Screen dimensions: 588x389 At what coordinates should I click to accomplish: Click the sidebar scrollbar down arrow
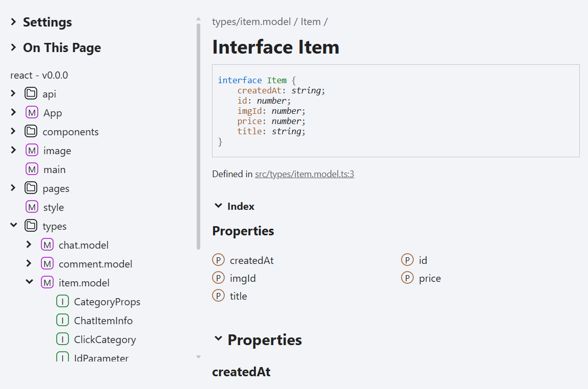(x=198, y=357)
